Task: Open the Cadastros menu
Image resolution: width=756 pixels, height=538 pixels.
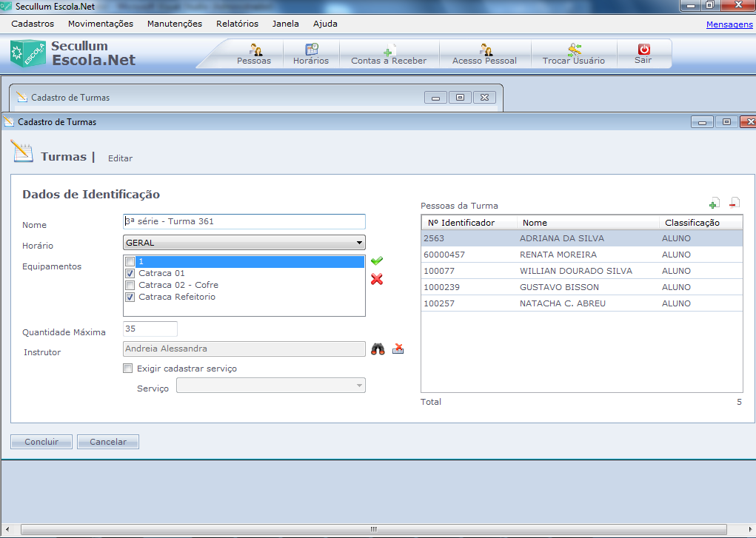Action: point(33,24)
